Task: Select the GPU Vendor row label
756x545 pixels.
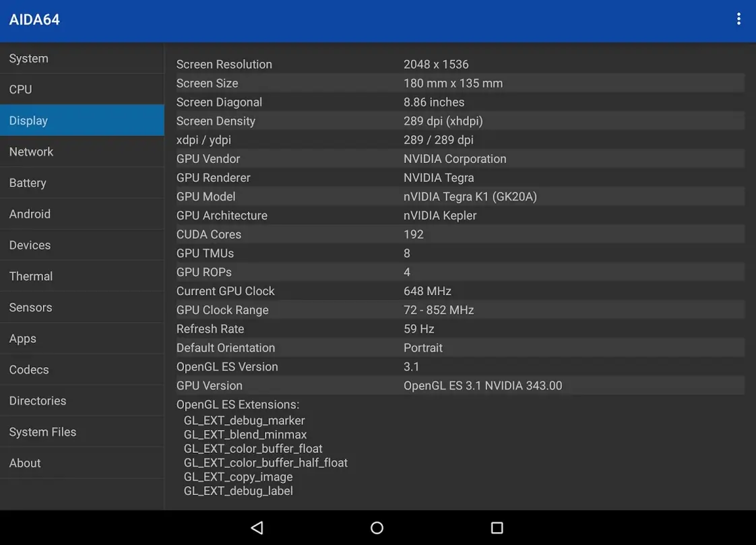Action: [208, 158]
